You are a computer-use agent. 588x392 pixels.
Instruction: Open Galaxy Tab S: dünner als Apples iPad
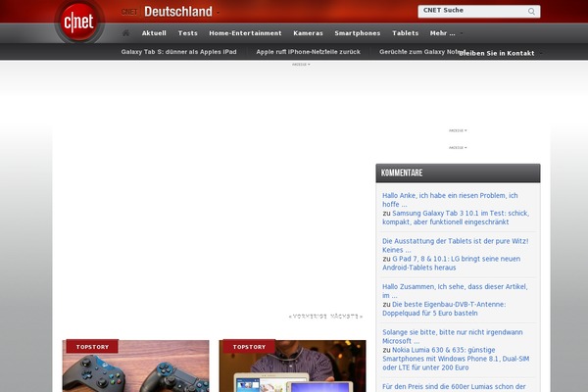[x=179, y=52]
